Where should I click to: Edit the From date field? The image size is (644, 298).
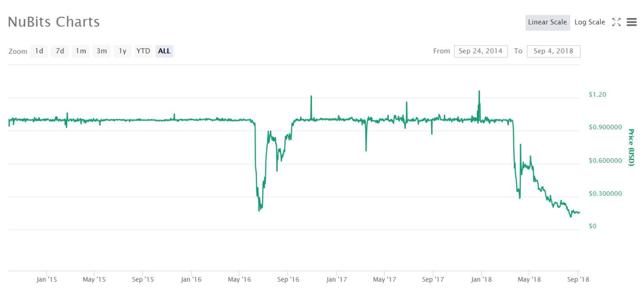point(480,51)
